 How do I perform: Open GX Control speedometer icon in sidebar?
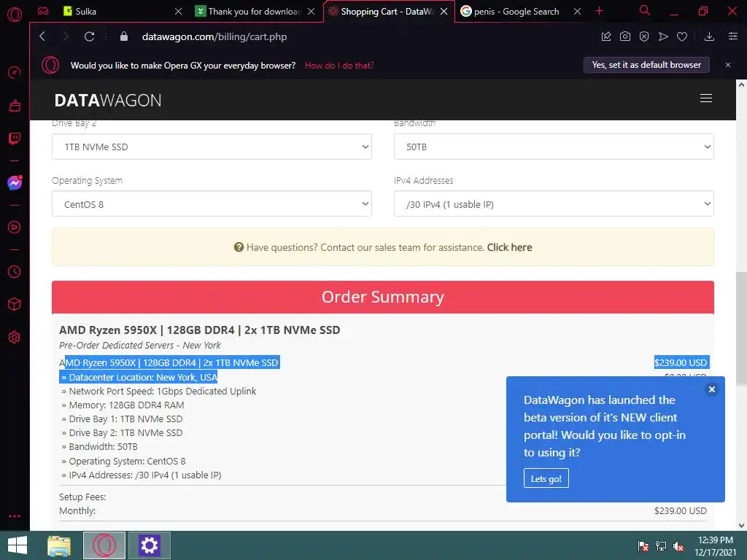[x=15, y=72]
